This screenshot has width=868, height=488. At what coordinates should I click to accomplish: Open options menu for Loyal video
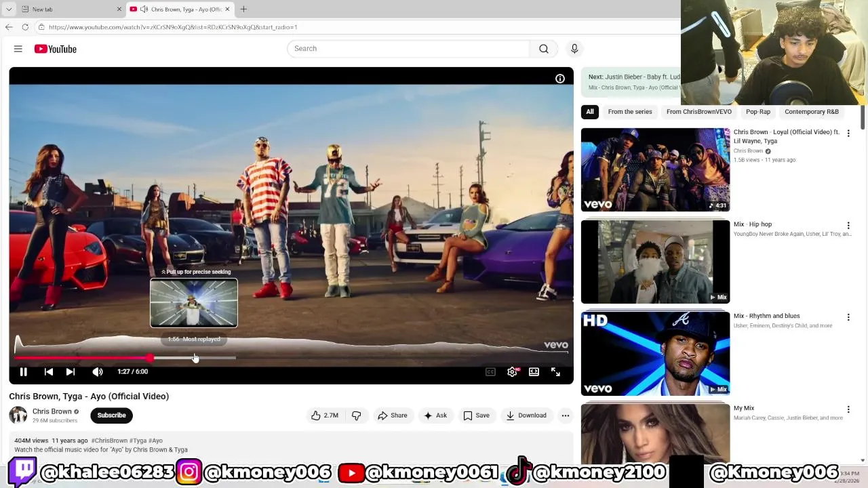(x=848, y=134)
